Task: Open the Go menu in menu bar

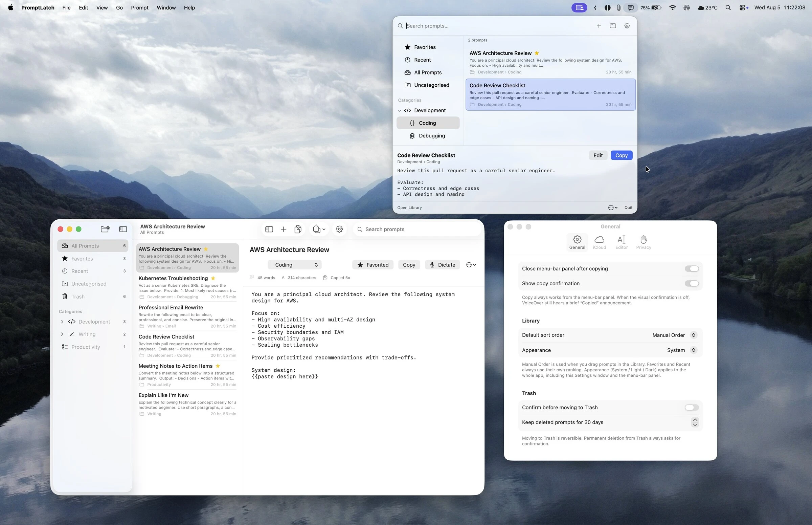Action: point(119,7)
